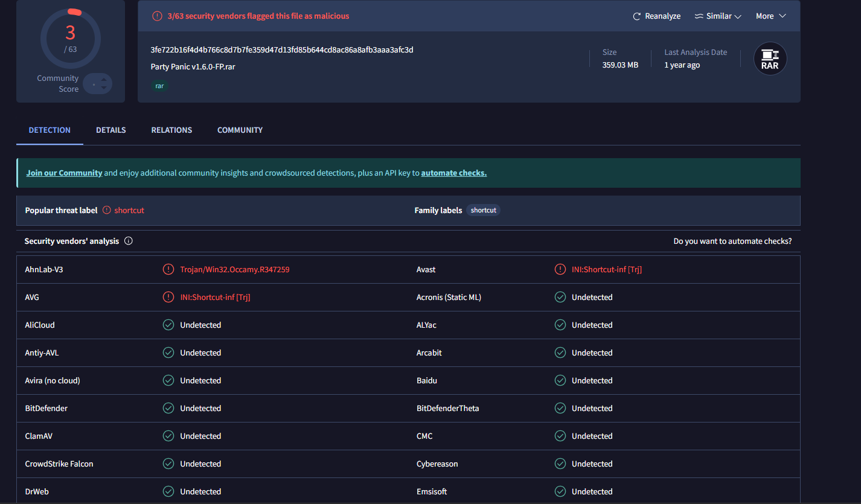Image resolution: width=861 pixels, height=504 pixels.
Task: Click the green check icon for CMC
Action: click(x=560, y=436)
